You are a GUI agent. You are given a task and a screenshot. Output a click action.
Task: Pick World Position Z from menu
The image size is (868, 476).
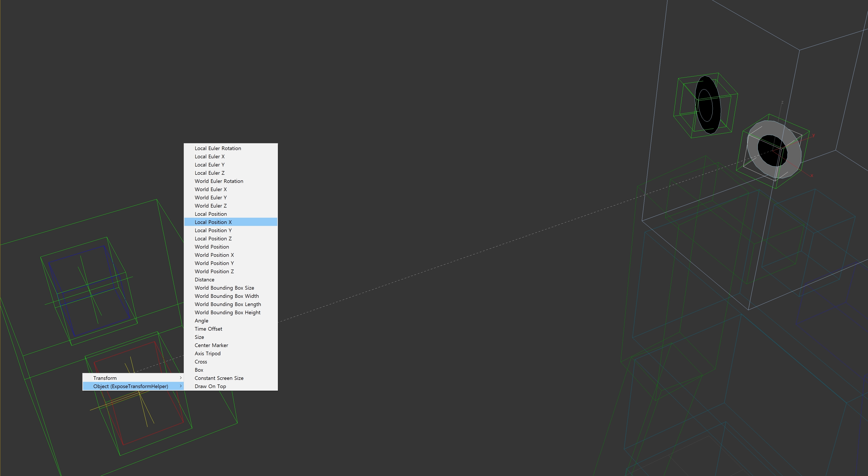click(214, 271)
